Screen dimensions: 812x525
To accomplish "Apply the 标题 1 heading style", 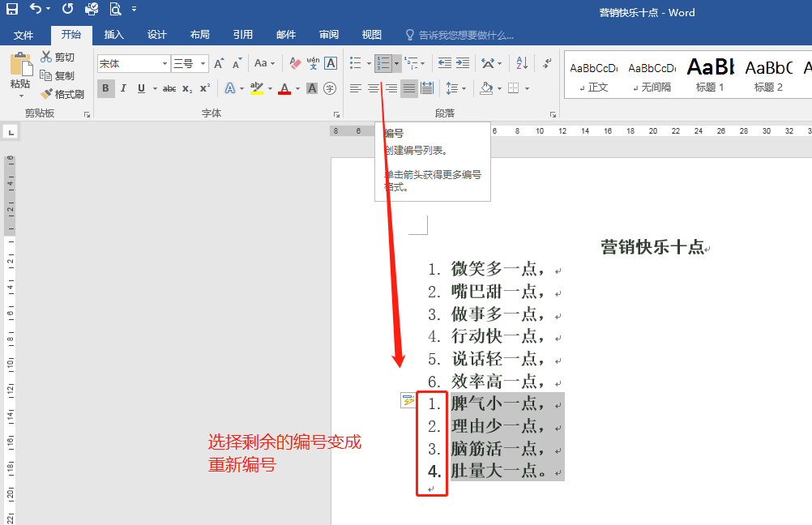I will pos(710,75).
